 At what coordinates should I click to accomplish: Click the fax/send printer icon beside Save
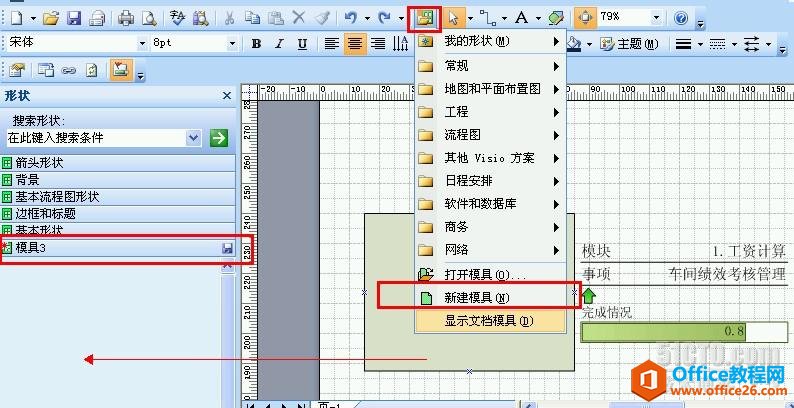[97, 19]
